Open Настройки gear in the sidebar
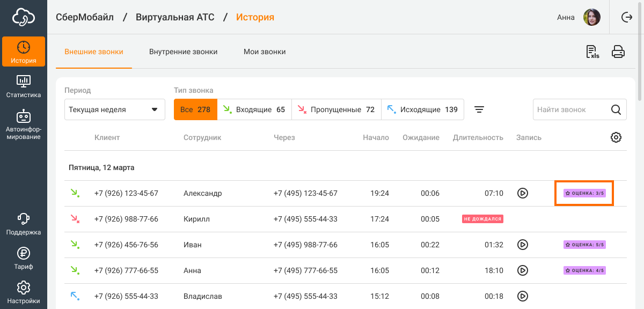Screen dimensions: 644x309 pyautogui.click(x=23, y=292)
